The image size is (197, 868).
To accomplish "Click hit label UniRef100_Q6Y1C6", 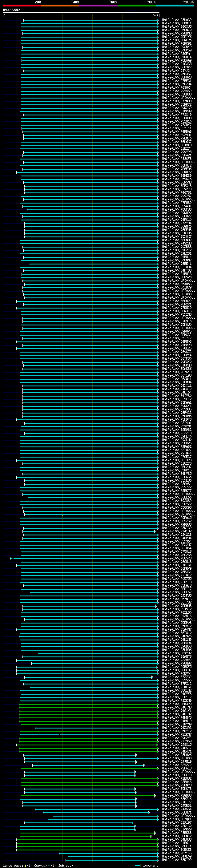I will (176, 853).
